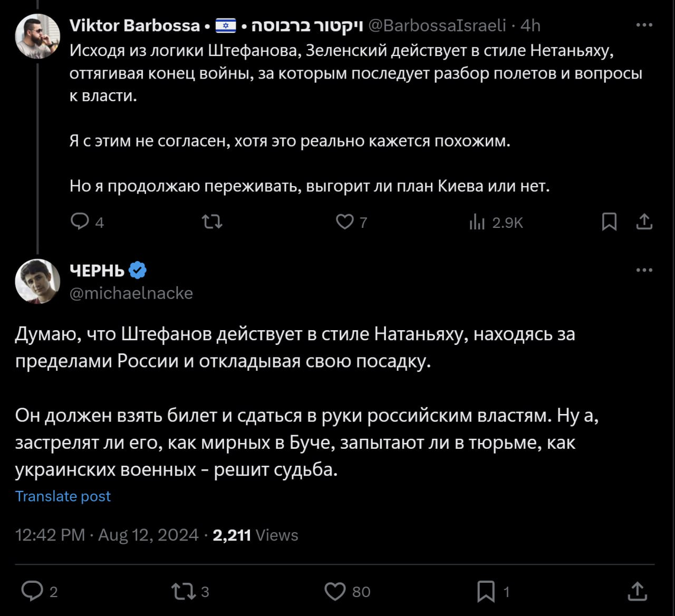Share Viktor Barbossa's post
The height and width of the screenshot is (616, 675).
(x=644, y=222)
